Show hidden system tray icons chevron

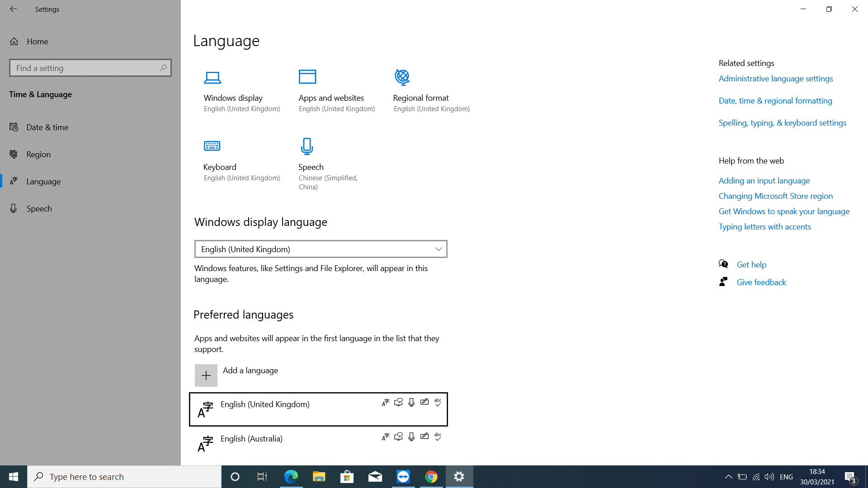728,477
